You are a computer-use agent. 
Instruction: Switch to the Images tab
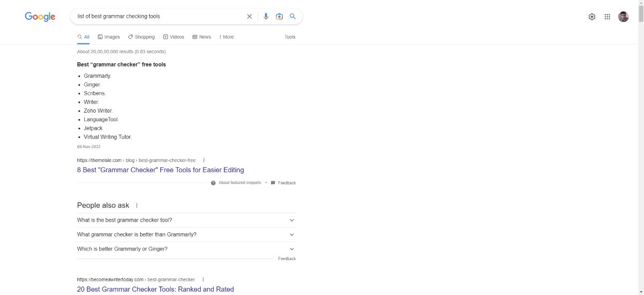(x=109, y=37)
